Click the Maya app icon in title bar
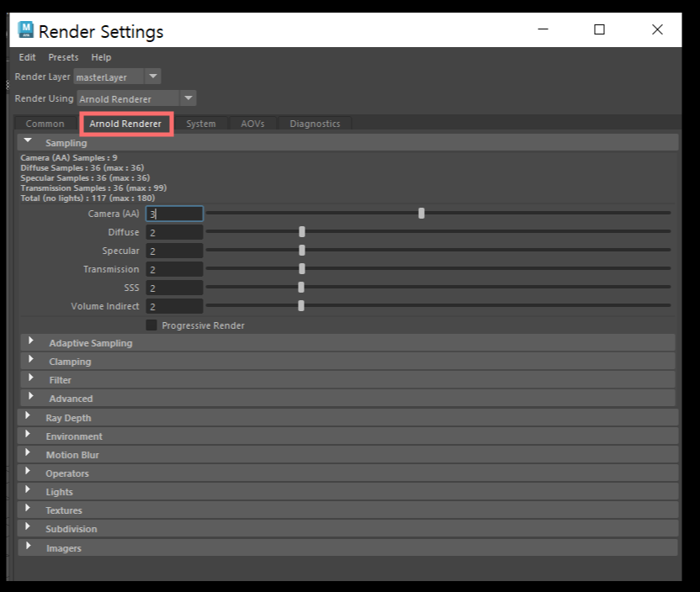The image size is (700, 592). pos(26,30)
